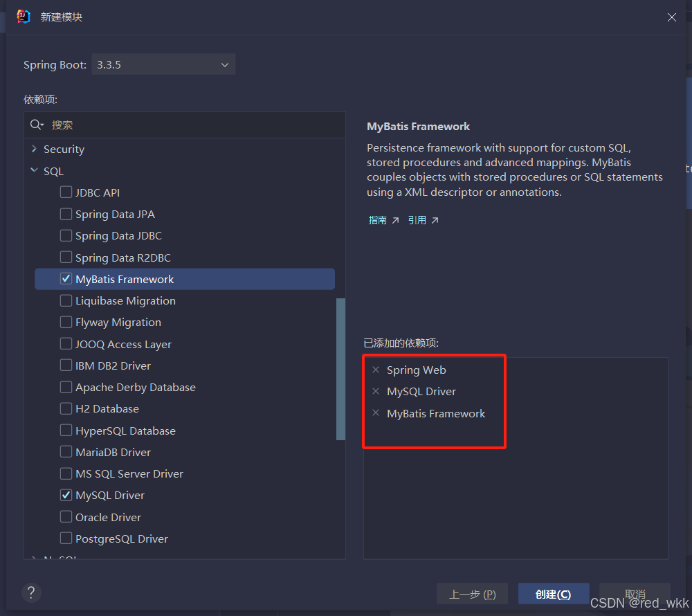Remove Spring Web from added dependencies
Image resolution: width=692 pixels, height=616 pixels.
pos(376,370)
